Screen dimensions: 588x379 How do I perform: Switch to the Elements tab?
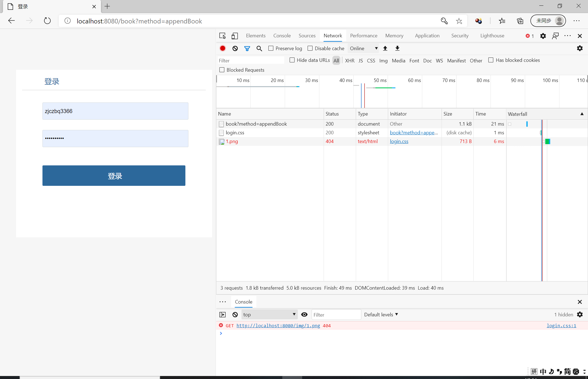(x=256, y=36)
